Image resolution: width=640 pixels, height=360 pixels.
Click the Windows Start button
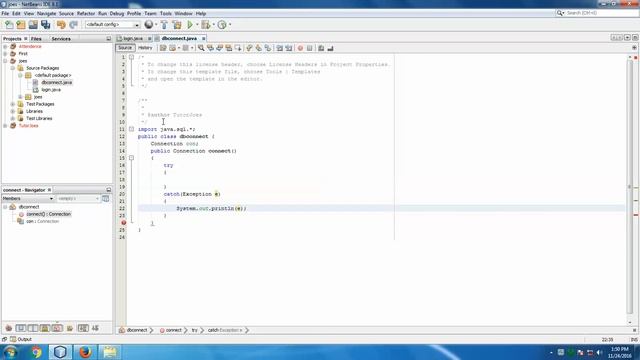11,352
